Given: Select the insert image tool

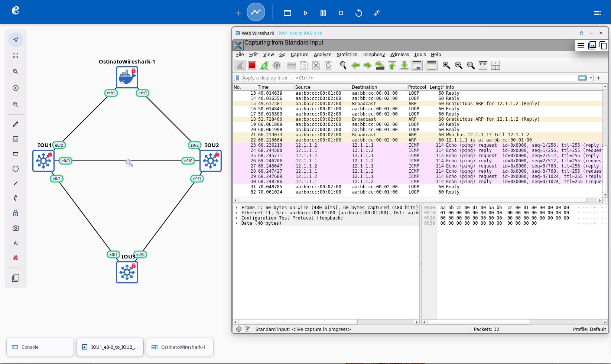Looking at the screenshot, I should pyautogui.click(x=16, y=139).
